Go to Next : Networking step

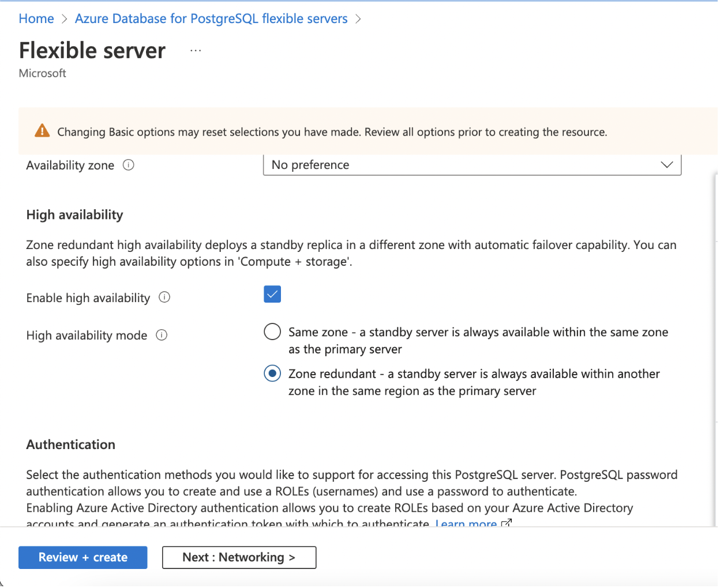(x=239, y=557)
